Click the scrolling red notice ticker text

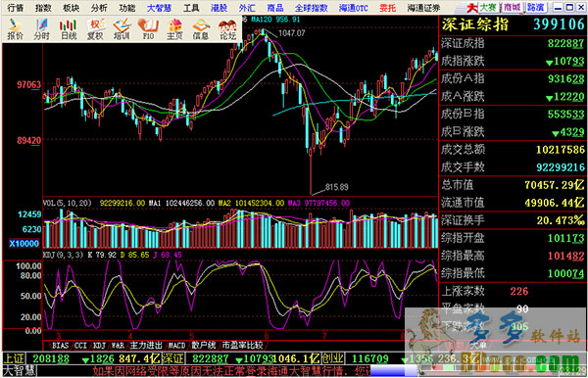231,371
